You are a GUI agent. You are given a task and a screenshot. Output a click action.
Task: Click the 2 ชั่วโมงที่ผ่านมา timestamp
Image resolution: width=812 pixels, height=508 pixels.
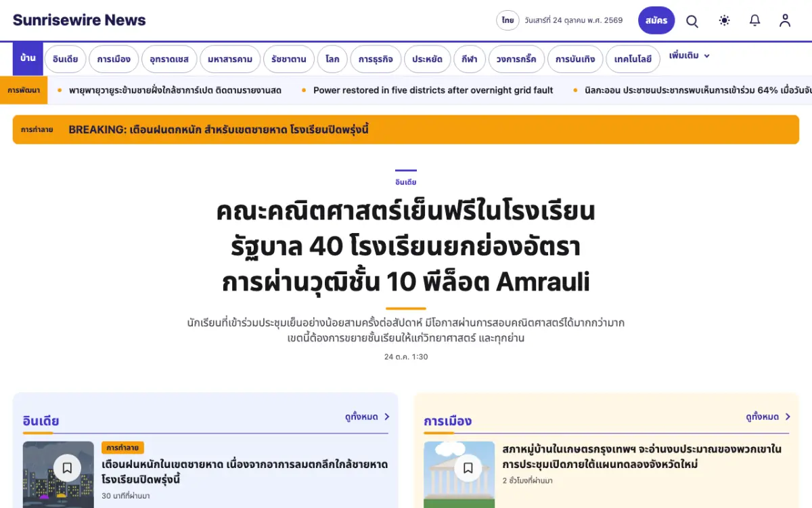[x=527, y=480]
